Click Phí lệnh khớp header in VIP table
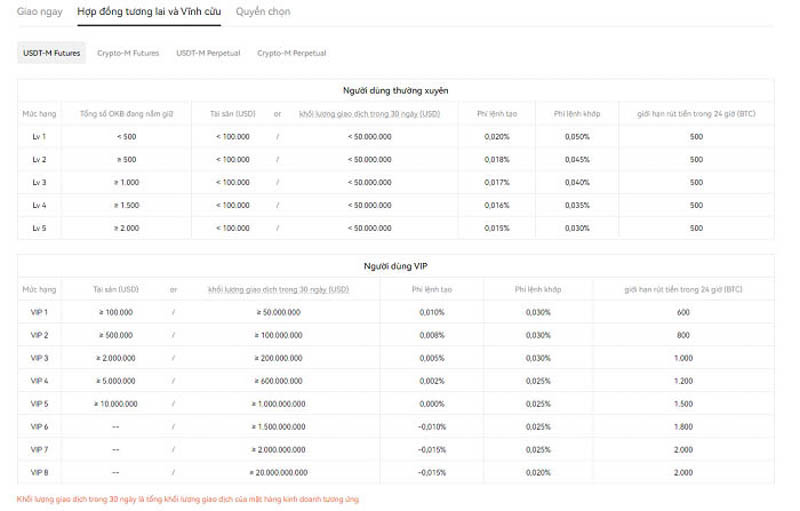Screen dimensions: 800x511 [x=538, y=290]
